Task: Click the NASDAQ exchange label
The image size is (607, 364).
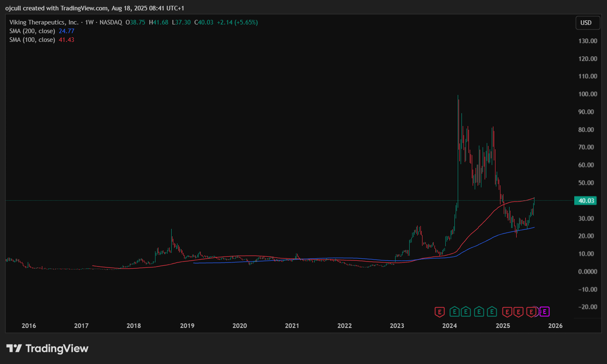Action: pos(111,22)
